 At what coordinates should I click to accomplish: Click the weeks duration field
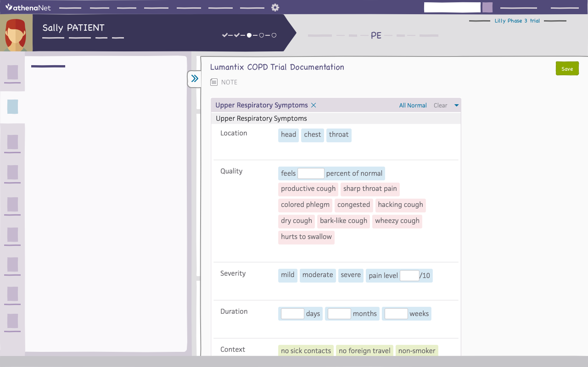[396, 314]
